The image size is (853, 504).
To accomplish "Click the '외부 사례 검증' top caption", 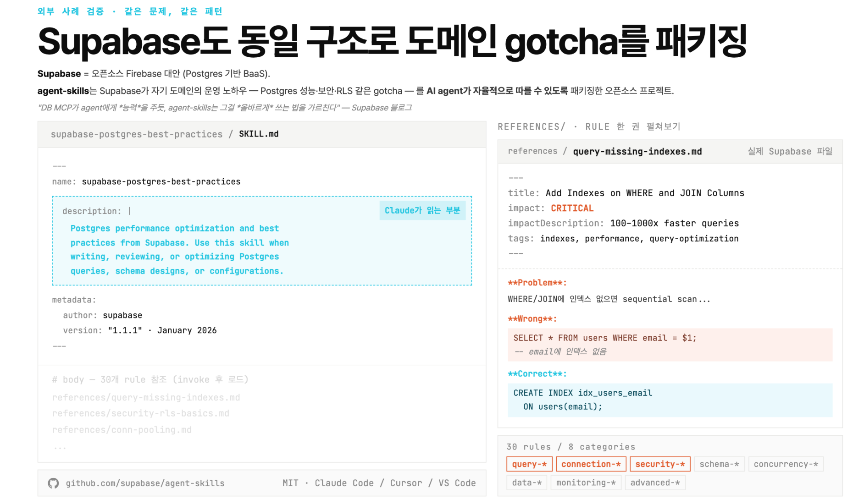I will coord(71,11).
